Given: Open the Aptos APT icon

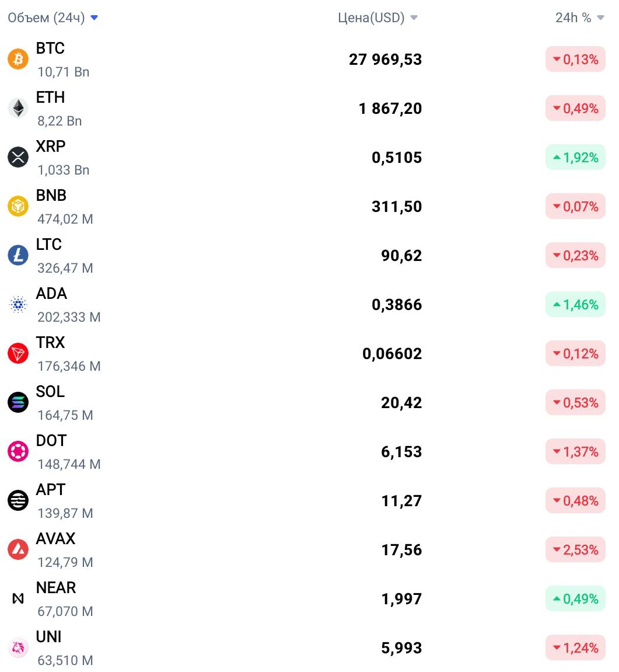Looking at the screenshot, I should pyautogui.click(x=18, y=500).
